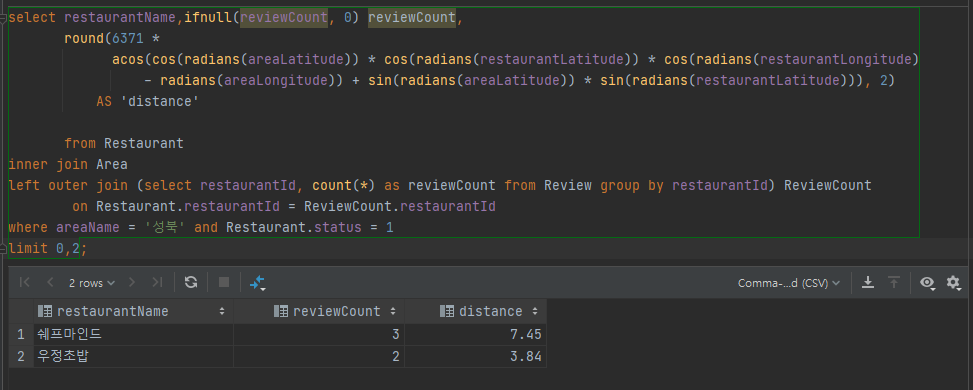The width and height of the screenshot is (973, 390).
Task: Click 'Restaurant.status = 1' condition
Action: tap(309, 227)
